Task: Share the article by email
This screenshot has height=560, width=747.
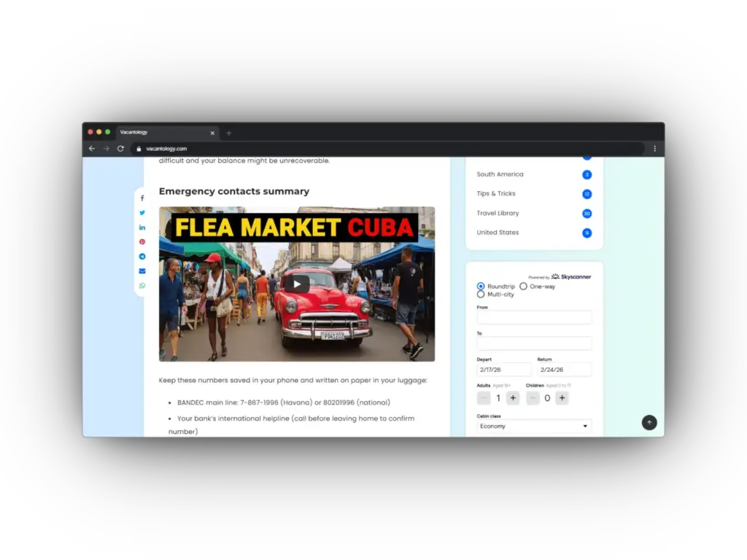Action: point(142,271)
